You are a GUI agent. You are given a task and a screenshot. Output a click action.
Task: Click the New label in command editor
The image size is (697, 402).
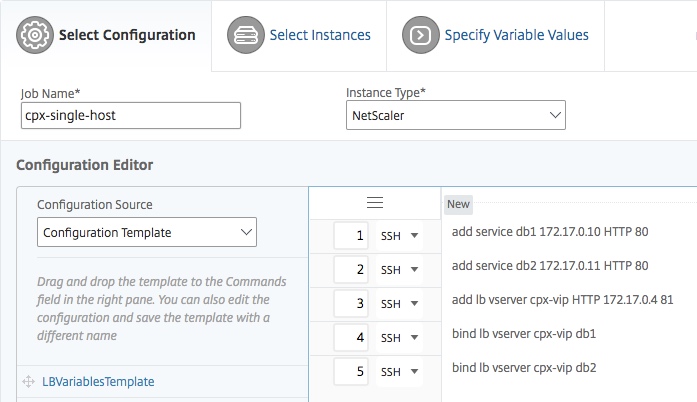pos(458,204)
